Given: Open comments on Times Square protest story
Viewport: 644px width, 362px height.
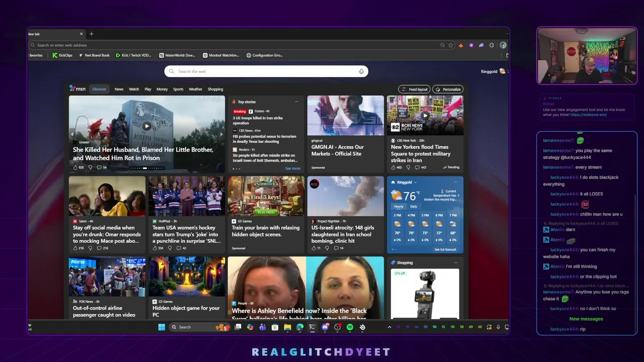Looking at the screenshot, I should pos(421,167).
